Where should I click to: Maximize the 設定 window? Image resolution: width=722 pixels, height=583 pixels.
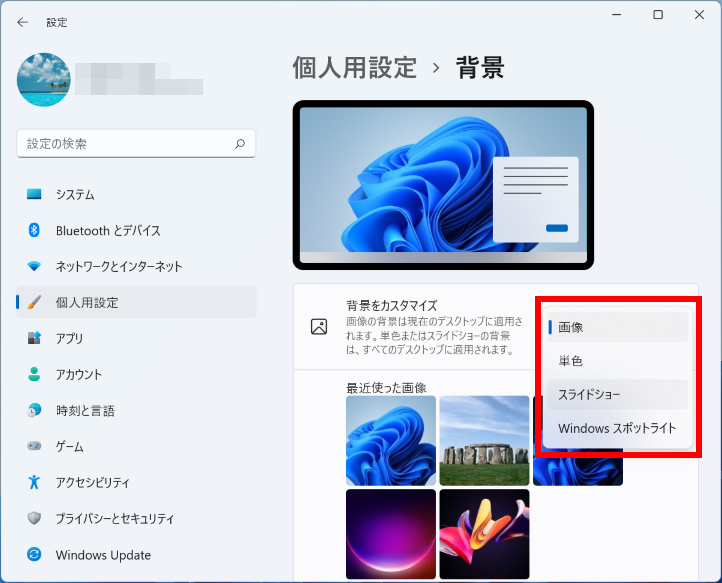pos(658,15)
